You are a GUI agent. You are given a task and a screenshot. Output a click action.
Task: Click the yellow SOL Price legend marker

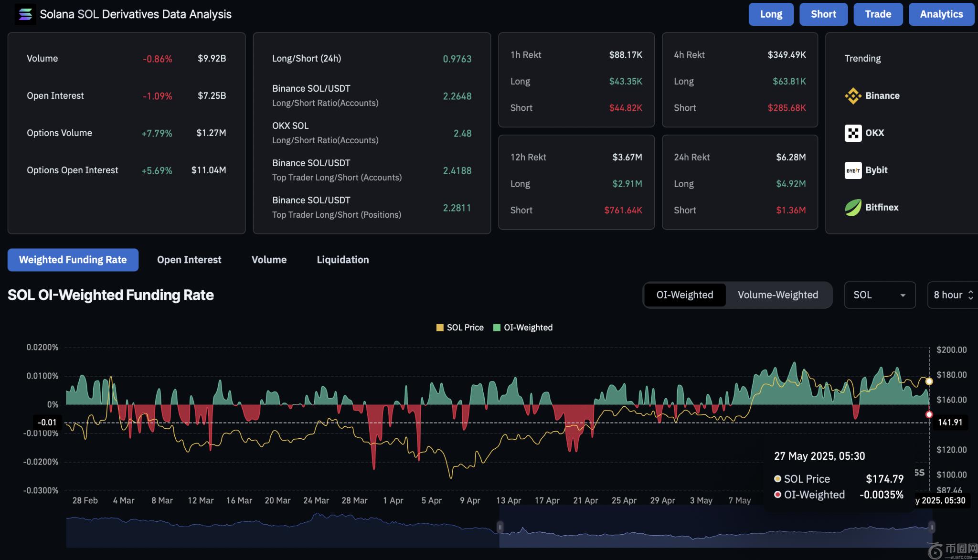(x=440, y=328)
